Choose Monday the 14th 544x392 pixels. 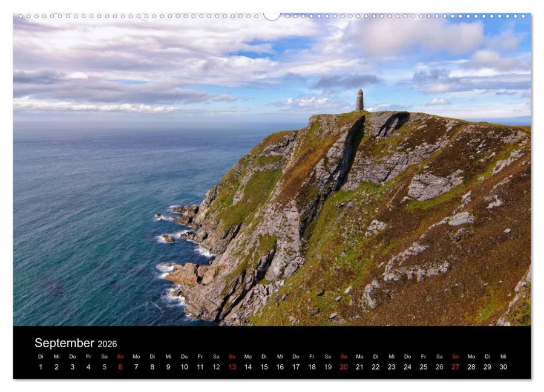248,367
